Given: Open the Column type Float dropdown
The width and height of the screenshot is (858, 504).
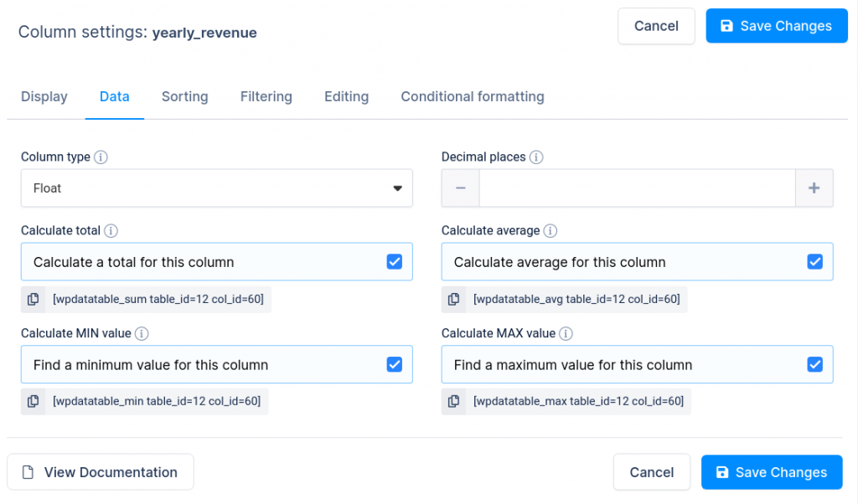Looking at the screenshot, I should coord(216,188).
